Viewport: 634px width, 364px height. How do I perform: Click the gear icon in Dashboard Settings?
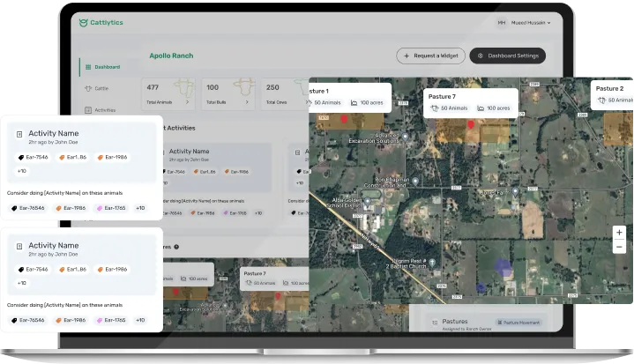tap(481, 56)
